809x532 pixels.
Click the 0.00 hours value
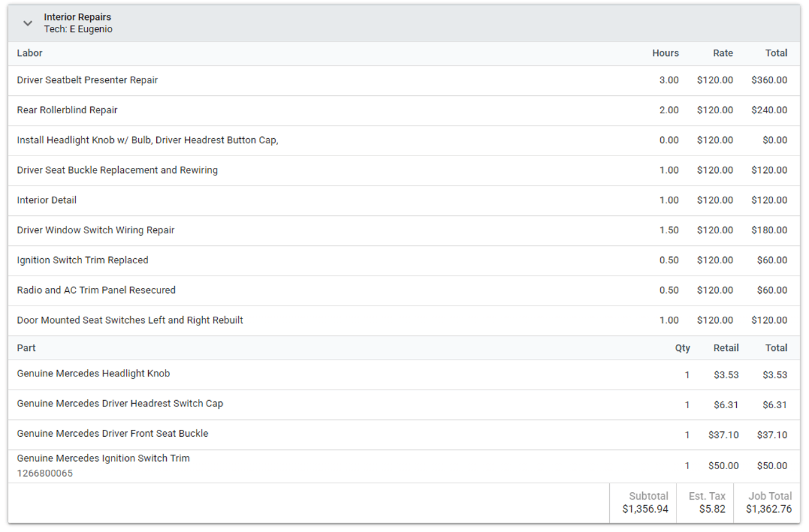point(669,140)
